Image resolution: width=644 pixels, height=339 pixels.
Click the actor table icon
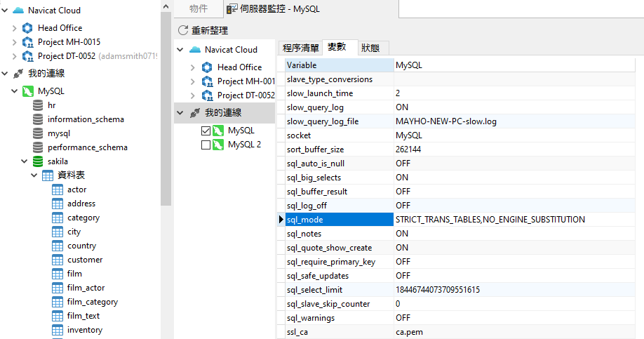pos(58,190)
